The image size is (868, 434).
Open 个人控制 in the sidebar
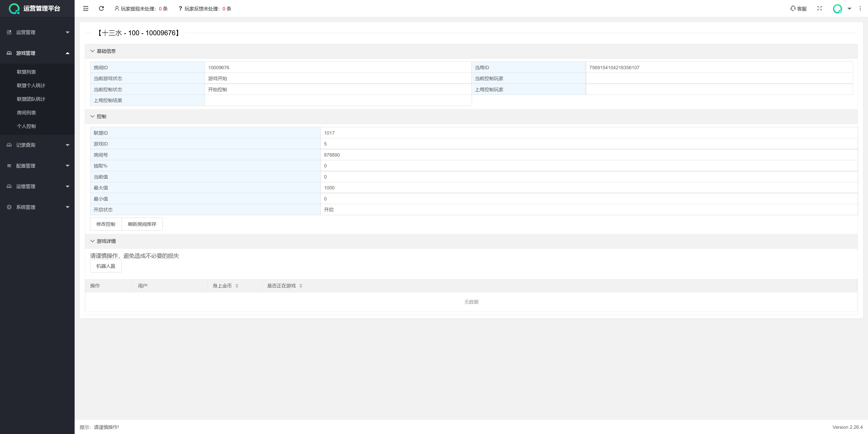point(26,126)
